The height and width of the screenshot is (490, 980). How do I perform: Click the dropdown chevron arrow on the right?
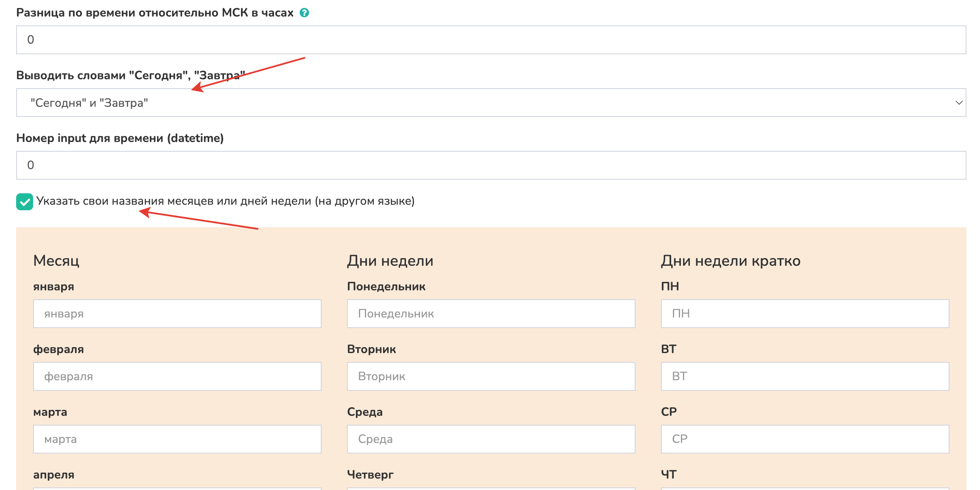point(958,103)
